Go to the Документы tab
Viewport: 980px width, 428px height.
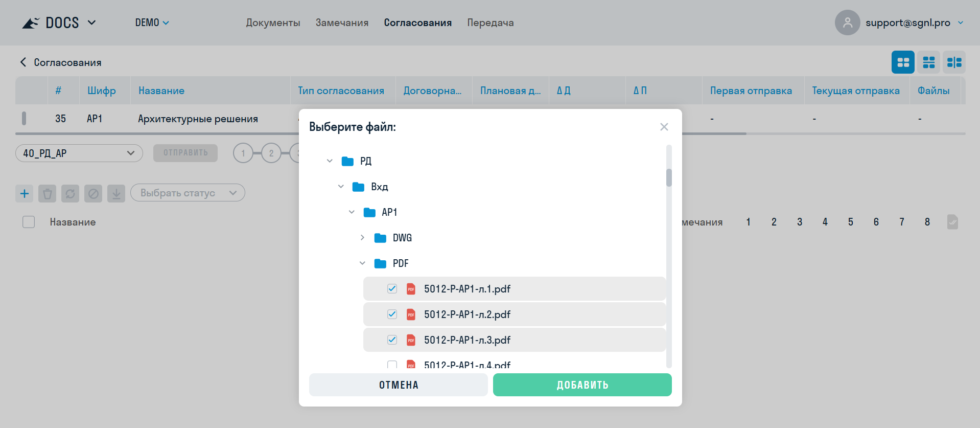pos(273,22)
